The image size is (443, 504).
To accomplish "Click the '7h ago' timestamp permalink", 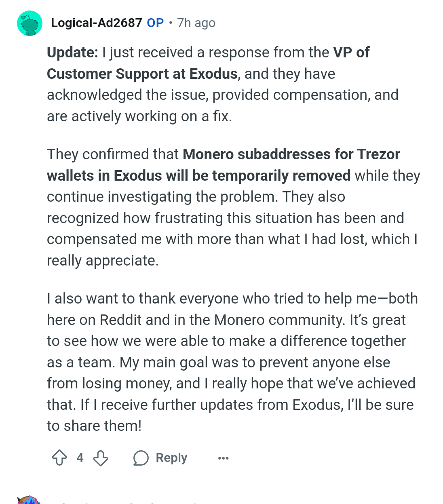I will 196,23.
